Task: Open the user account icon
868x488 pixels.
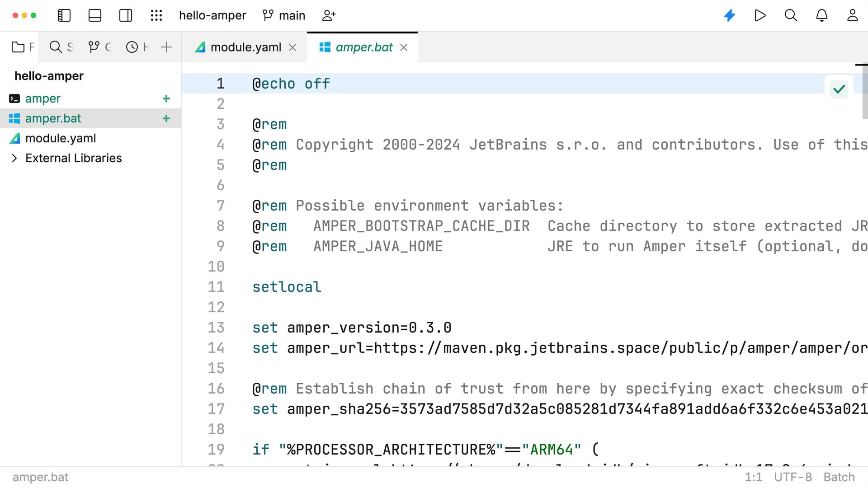Action: 853,15
